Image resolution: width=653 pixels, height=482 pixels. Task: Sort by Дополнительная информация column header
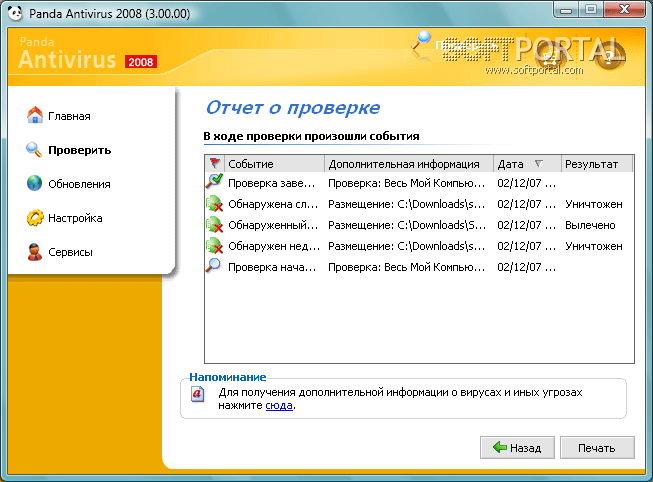point(409,164)
